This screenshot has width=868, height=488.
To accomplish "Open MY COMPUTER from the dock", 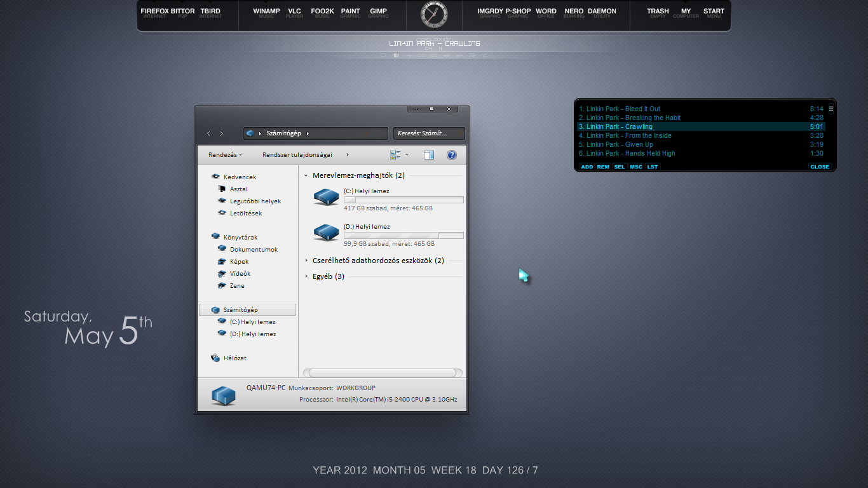I will [686, 13].
